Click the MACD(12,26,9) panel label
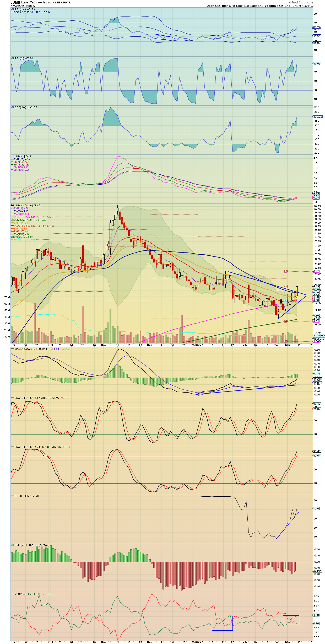Viewport: 325px width, 644px height. coord(41,349)
